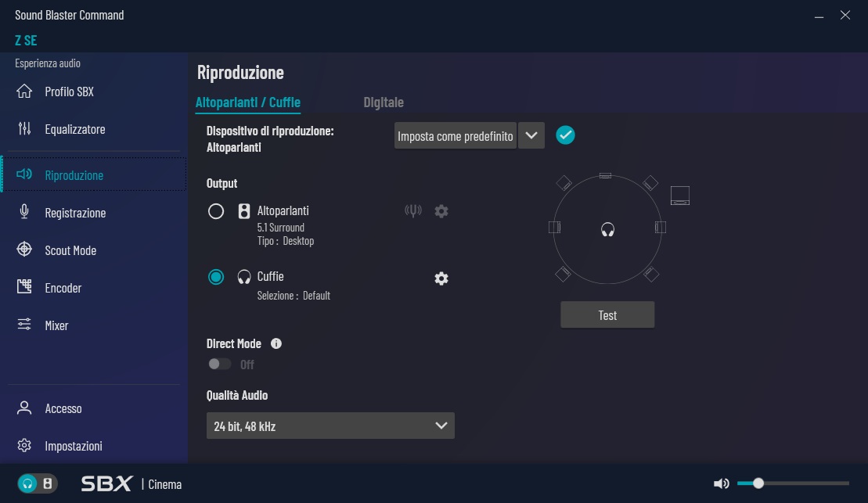The width and height of the screenshot is (868, 503).
Task: Click the rear-left speaker in diagram
Action: [x=563, y=274]
